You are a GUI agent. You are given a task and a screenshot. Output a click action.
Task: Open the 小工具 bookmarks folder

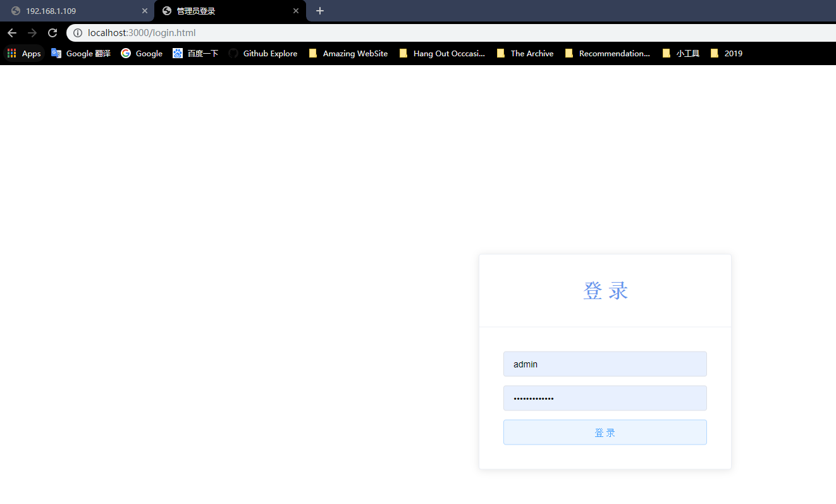tap(680, 53)
